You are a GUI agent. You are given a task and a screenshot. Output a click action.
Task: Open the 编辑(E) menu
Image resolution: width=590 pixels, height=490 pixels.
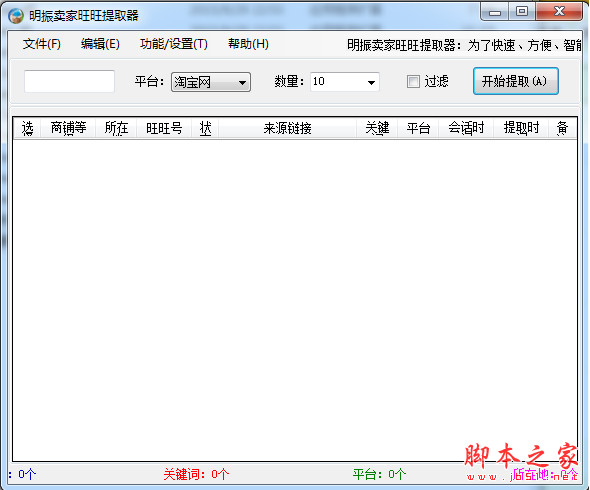[100, 44]
